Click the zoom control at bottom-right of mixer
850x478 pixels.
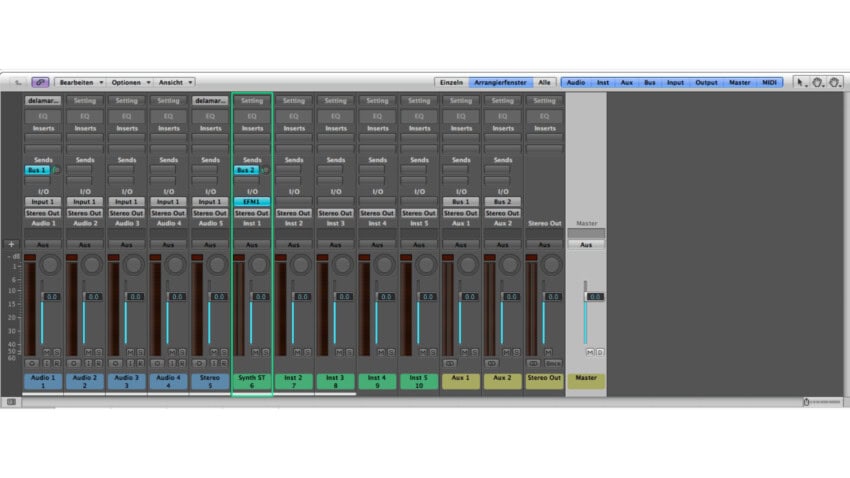[821, 402]
